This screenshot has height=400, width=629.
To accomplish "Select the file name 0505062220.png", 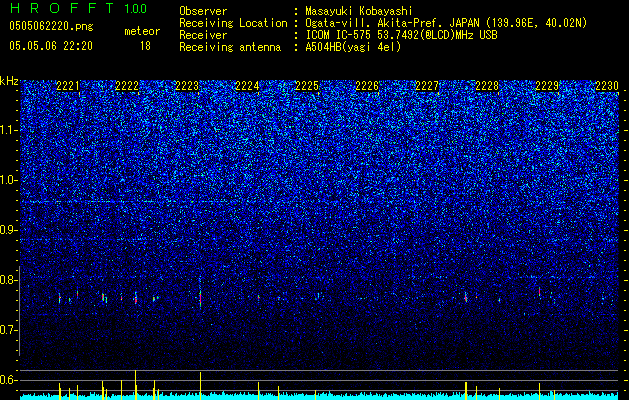I will click(51, 26).
